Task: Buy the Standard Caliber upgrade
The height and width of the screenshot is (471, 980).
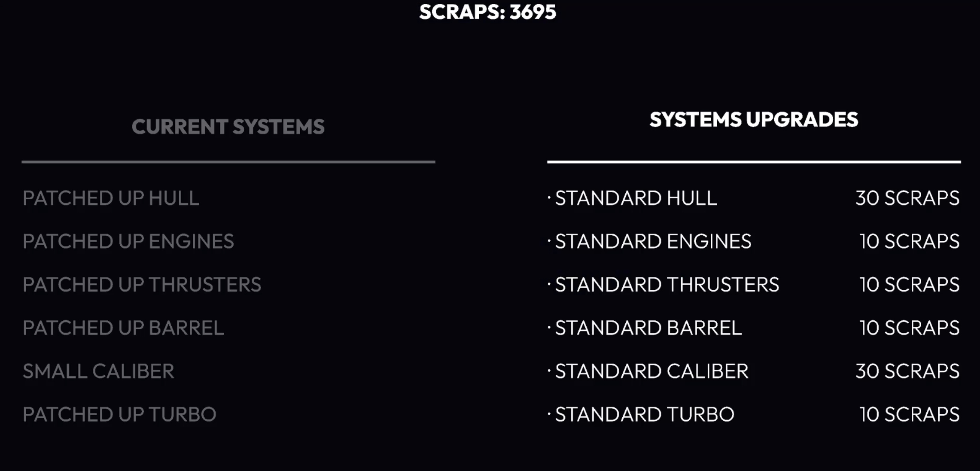Action: pos(652,371)
